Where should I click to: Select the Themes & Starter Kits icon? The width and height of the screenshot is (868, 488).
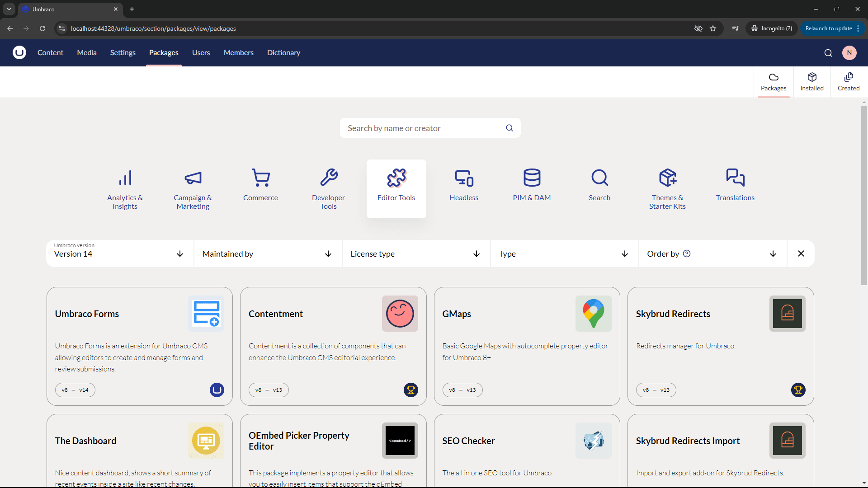(x=667, y=178)
